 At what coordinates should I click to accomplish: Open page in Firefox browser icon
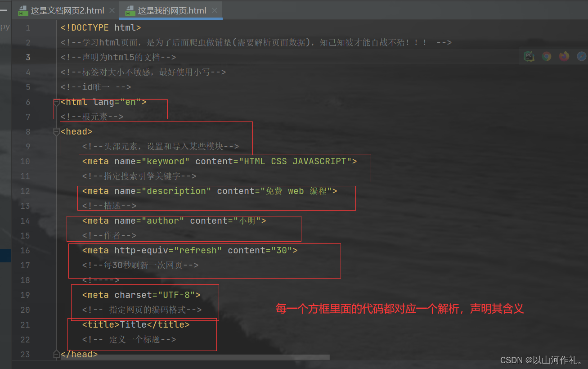coord(564,56)
